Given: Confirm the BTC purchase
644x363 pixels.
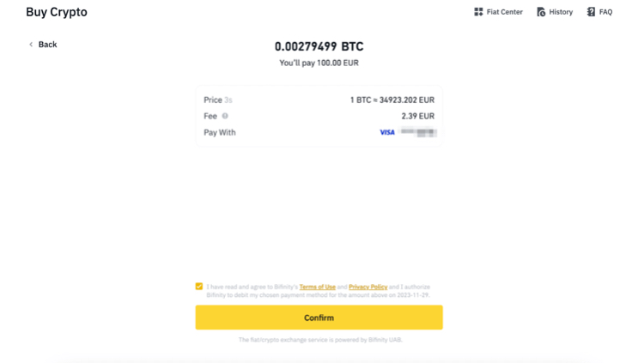Looking at the screenshot, I should [x=319, y=318].
